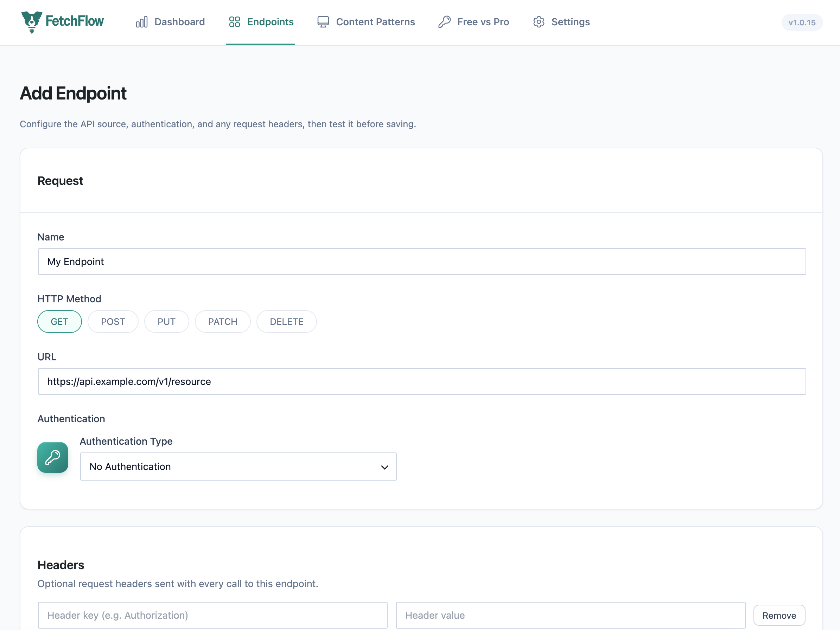This screenshot has width=840, height=630.
Task: Select the PATCH HTTP method
Action: 223,321
